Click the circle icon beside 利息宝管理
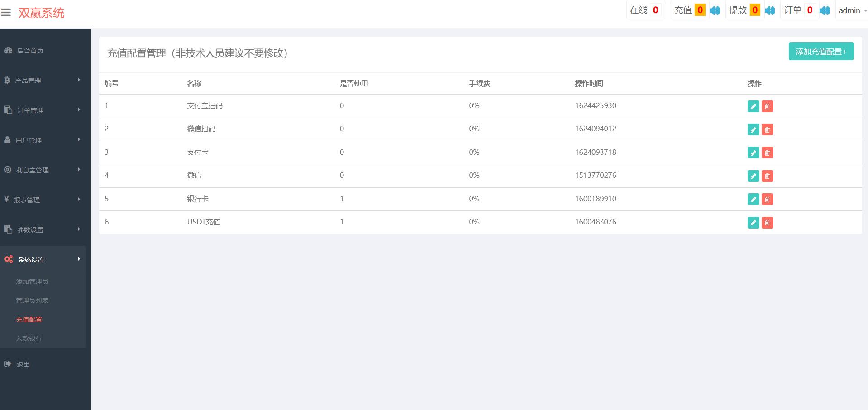Viewport: 868px width, 410px height. [8, 170]
